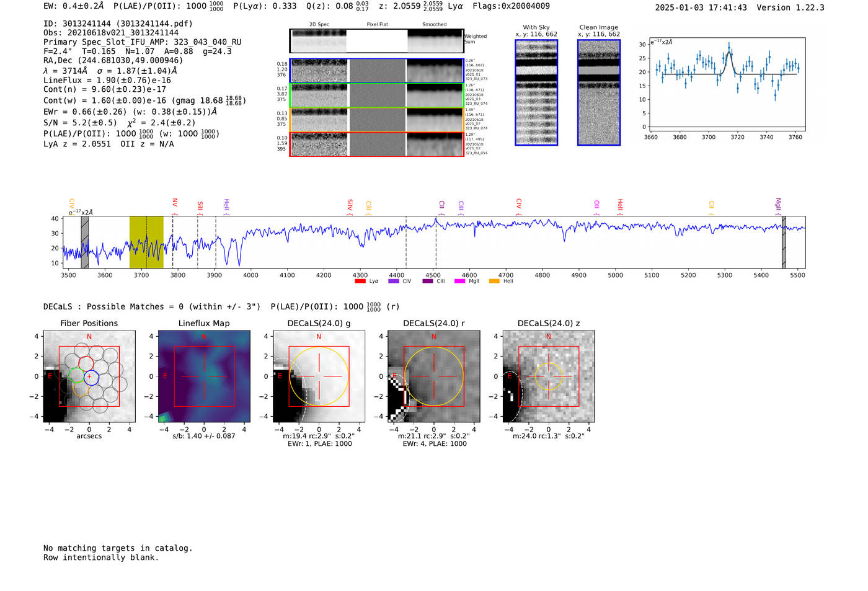Click the RA,Dec coordinates line
868x591 pixels.
tap(113, 61)
